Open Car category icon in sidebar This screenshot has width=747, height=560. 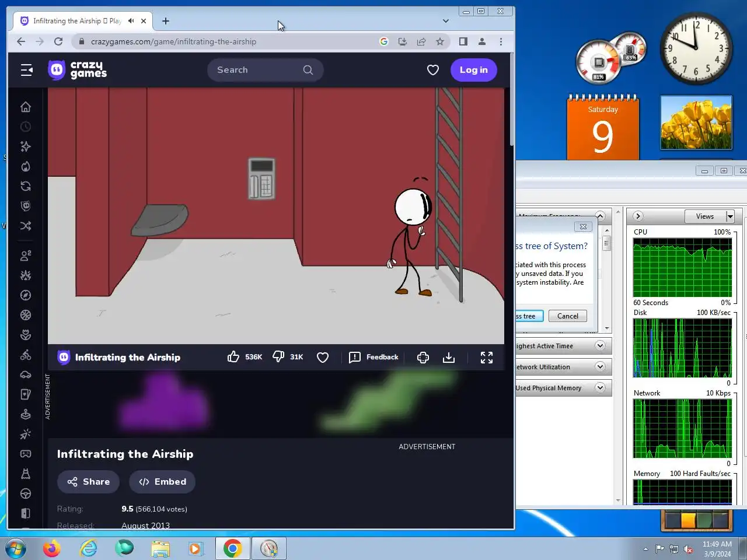(26, 374)
